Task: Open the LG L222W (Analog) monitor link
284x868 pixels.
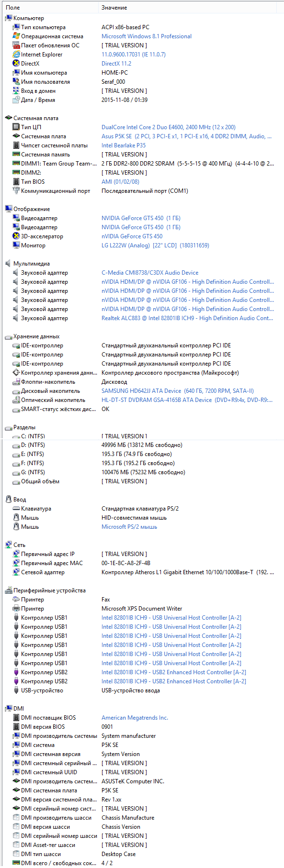Action: tap(155, 245)
